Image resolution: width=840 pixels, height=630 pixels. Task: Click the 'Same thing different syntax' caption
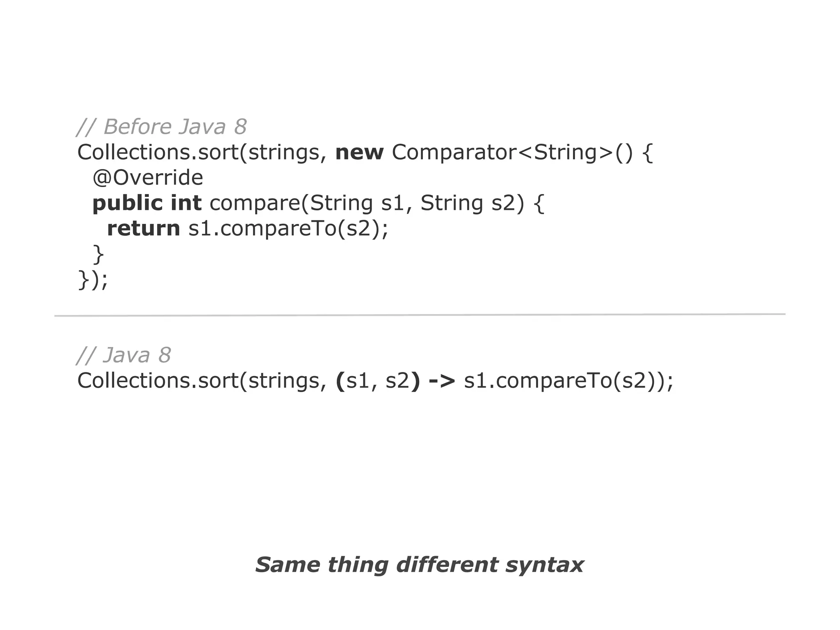coord(419,565)
